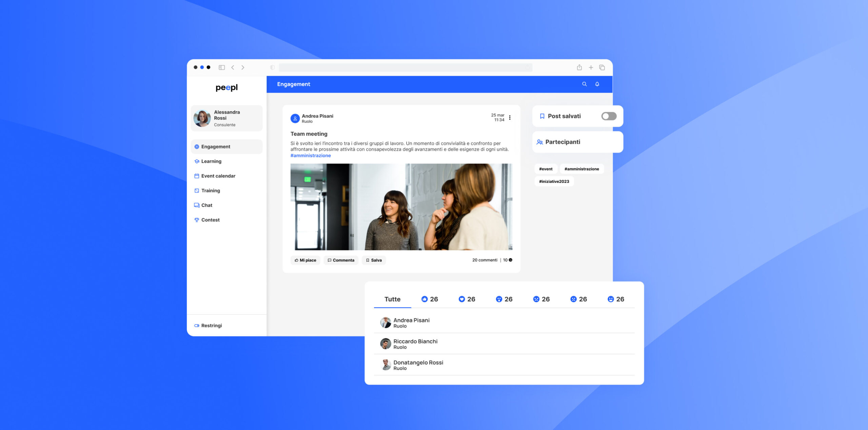Viewport: 868px width, 430px height.
Task: Expand the Partecipanti panel
Action: coord(563,142)
